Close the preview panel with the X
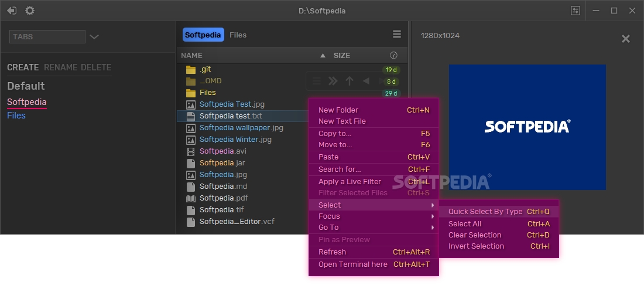This screenshot has height=285, width=644. (x=625, y=39)
